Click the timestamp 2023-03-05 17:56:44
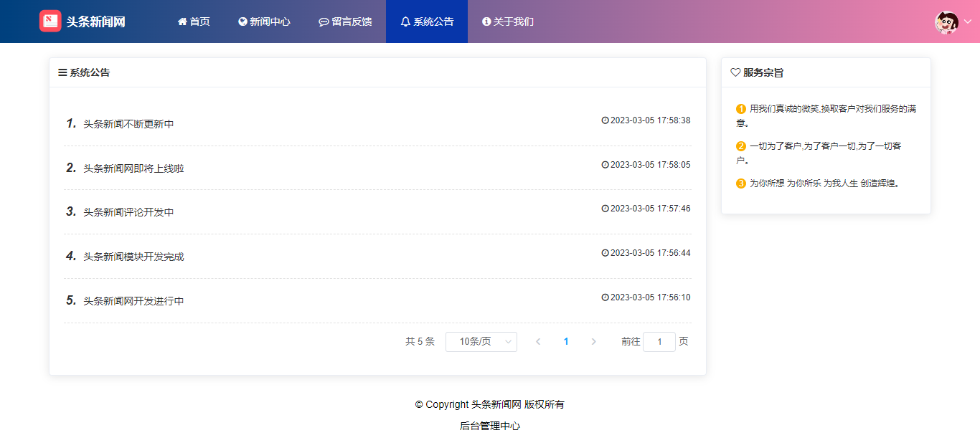The height and width of the screenshot is (448, 980). pyautogui.click(x=650, y=253)
